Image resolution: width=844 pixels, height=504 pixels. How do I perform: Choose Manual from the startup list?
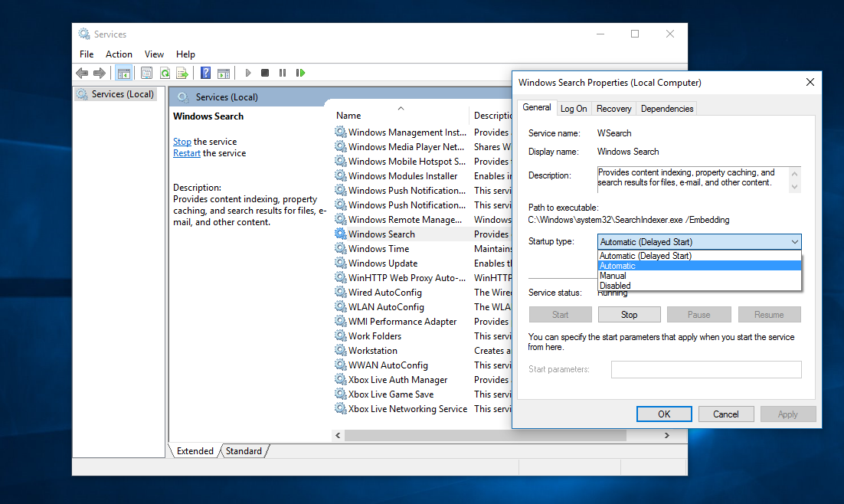pos(699,276)
